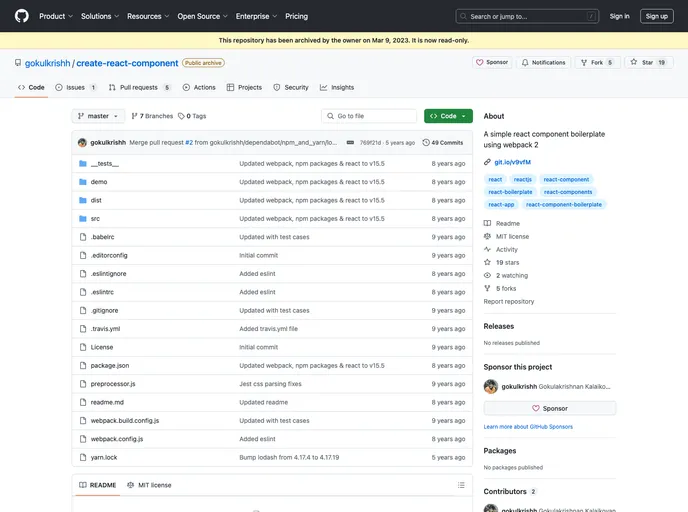Viewport: 688px width, 512px height.
Task: Focus the Search or jump to field
Action: point(527,16)
